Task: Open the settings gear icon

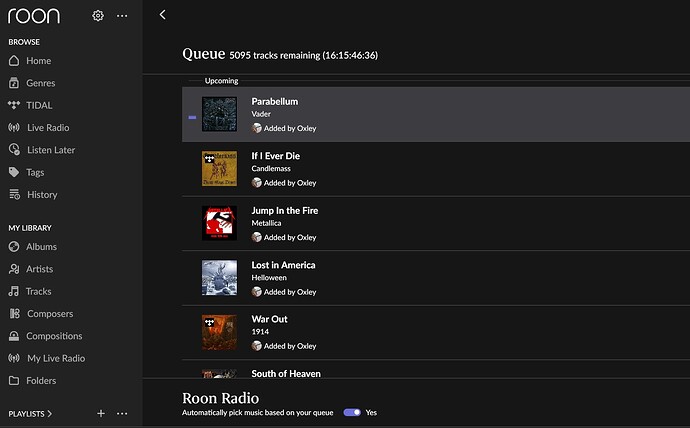Action: [98, 16]
